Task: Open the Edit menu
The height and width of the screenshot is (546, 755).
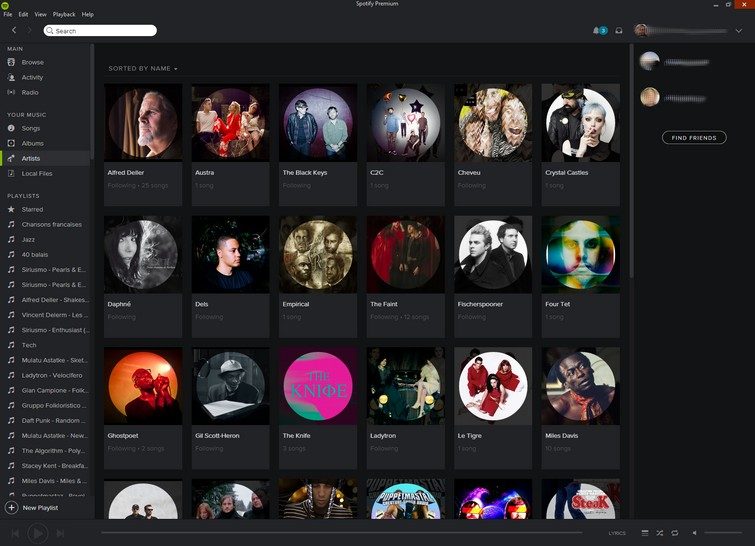Action: [x=23, y=14]
